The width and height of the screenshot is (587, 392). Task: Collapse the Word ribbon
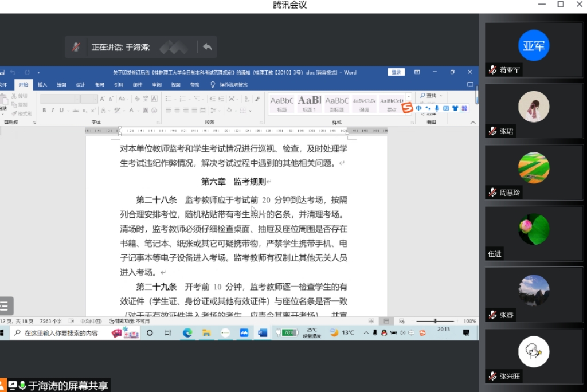(473, 122)
